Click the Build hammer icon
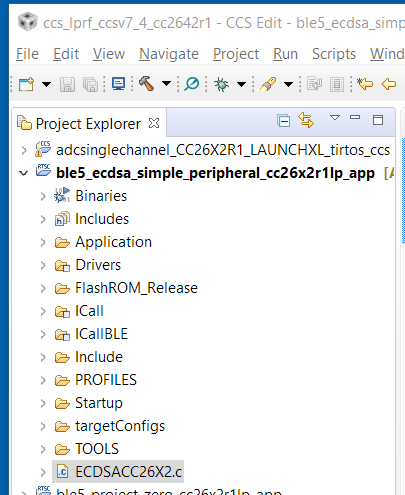The image size is (405, 495). 146,83
